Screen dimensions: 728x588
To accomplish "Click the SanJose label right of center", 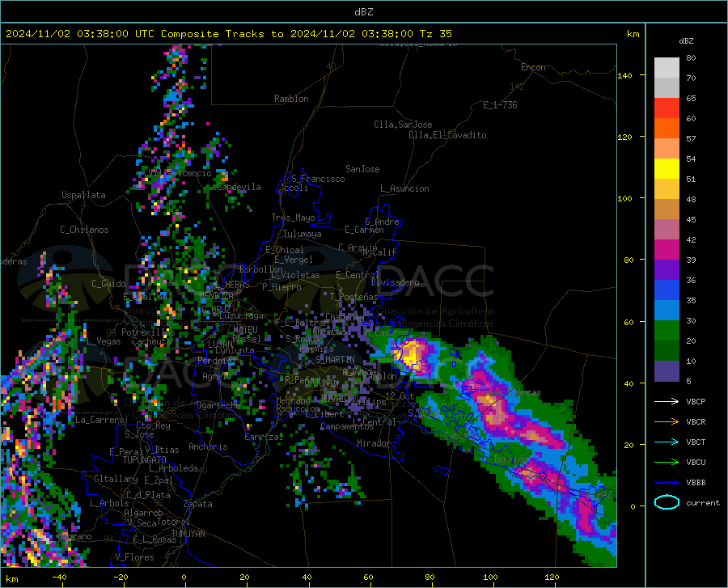I will pyautogui.click(x=362, y=169).
